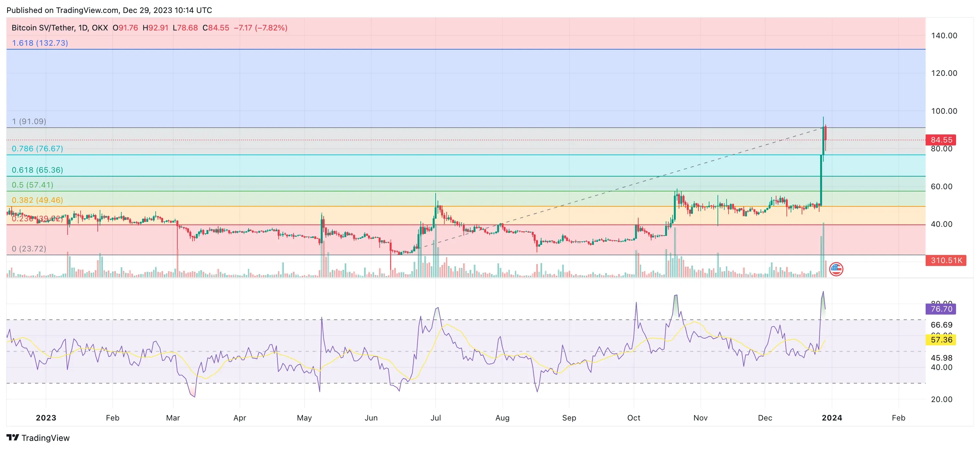Click the 2024 label on the time axis
The width and height of the screenshot is (980, 449).
(x=832, y=418)
